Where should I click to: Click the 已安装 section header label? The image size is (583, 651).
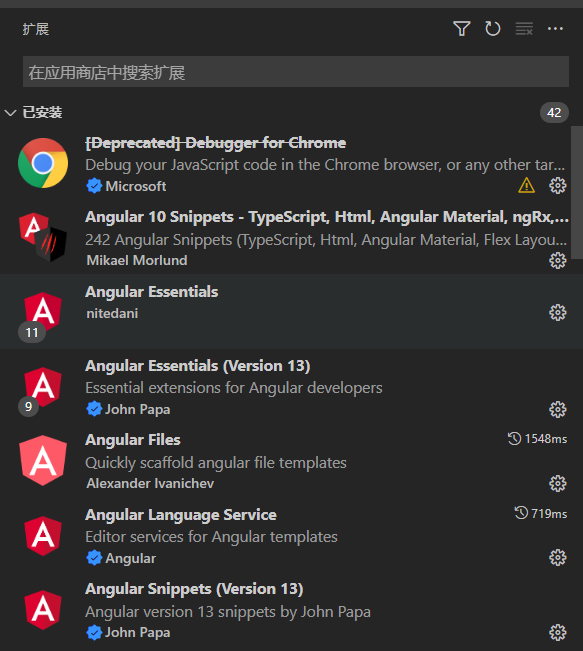tap(42, 113)
